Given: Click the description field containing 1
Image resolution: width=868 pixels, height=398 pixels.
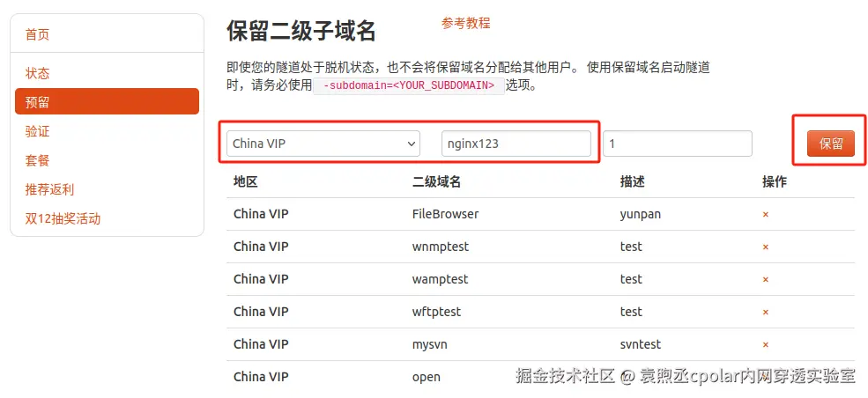Looking at the screenshot, I should pos(678,144).
